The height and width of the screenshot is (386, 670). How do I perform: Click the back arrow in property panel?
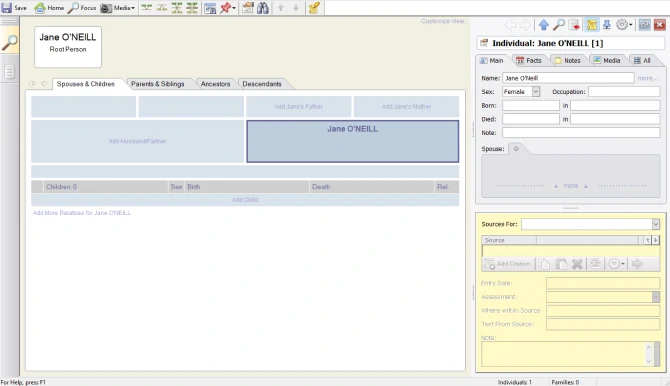(510, 25)
